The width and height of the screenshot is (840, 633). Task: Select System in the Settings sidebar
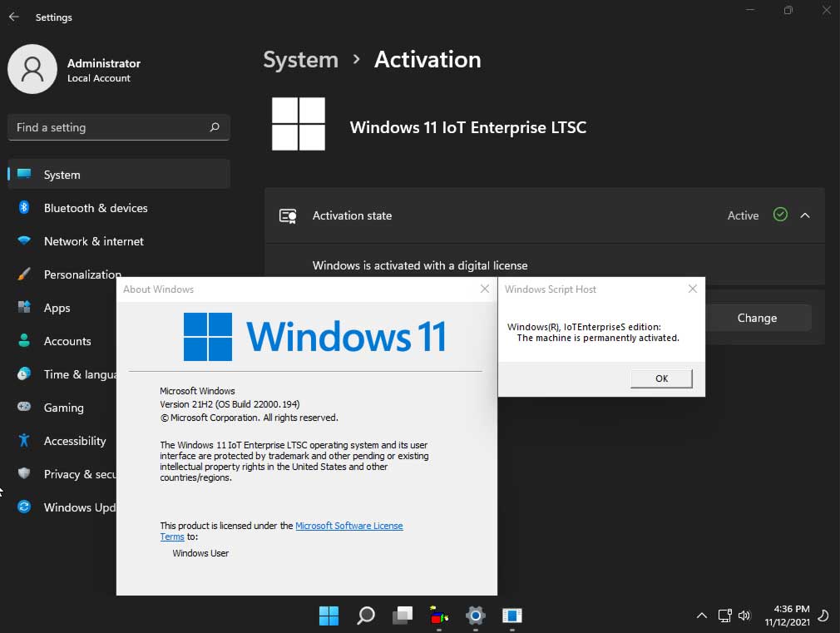pyautogui.click(x=119, y=174)
